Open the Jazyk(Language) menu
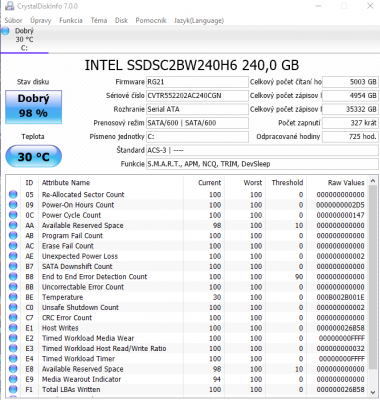 point(199,20)
